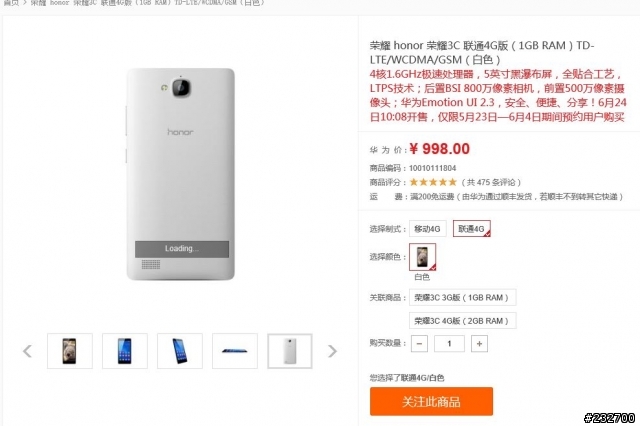The width and height of the screenshot is (640, 426).
Task: View the blue home-screen phone thumbnail
Action: coord(125,351)
